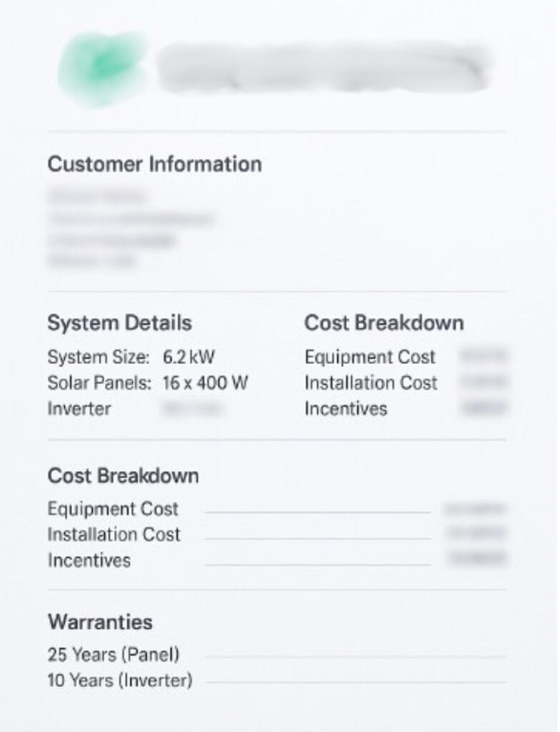Select the System Details heading

click(119, 322)
